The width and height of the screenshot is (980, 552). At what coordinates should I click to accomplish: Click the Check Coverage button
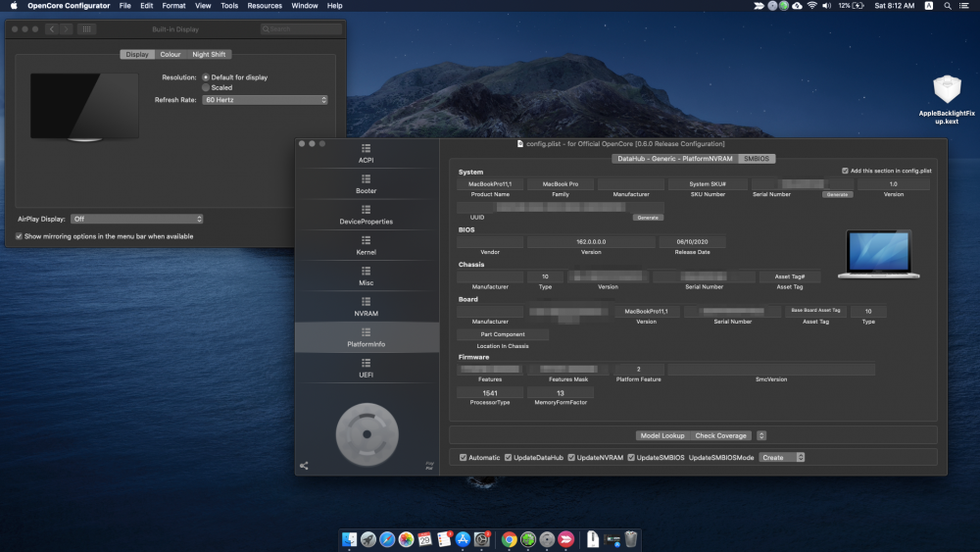pos(720,435)
